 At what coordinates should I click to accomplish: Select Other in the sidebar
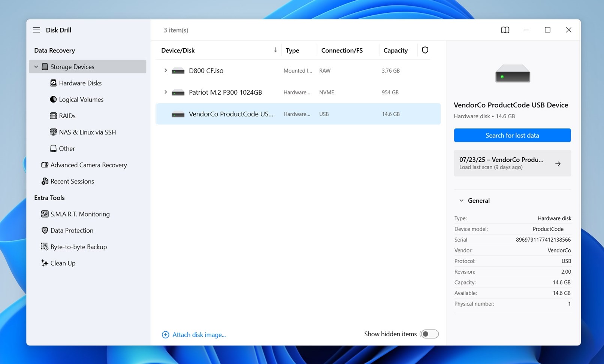click(x=67, y=149)
